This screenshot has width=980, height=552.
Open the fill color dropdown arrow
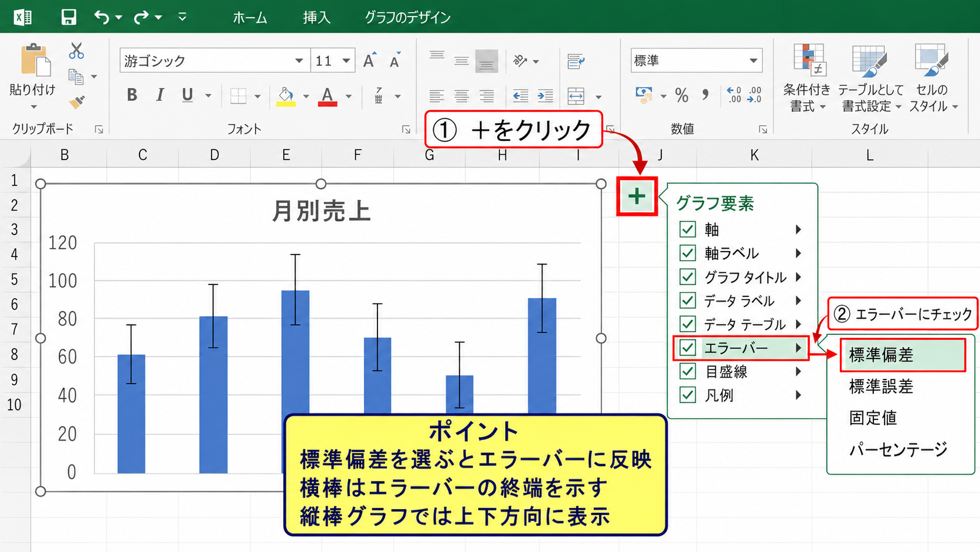pyautogui.click(x=305, y=96)
